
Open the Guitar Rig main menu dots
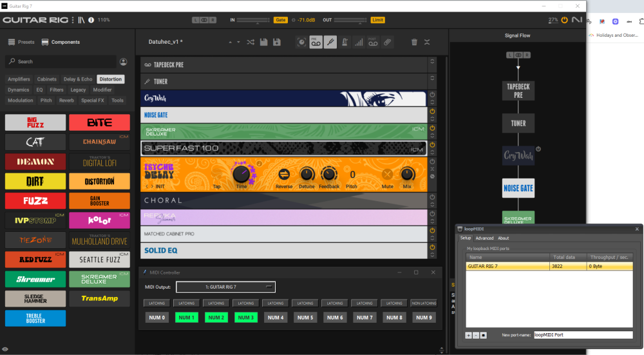[73, 20]
